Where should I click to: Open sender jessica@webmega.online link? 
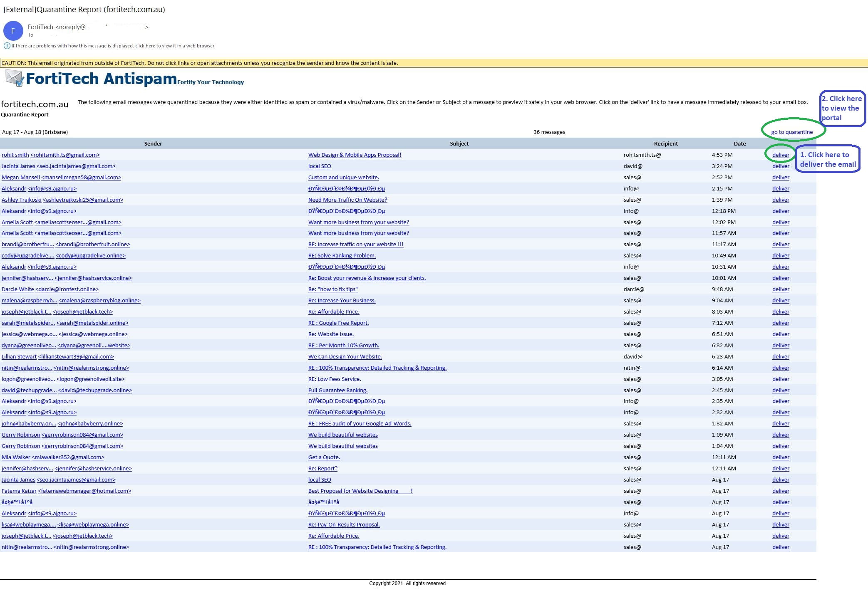[64, 334]
